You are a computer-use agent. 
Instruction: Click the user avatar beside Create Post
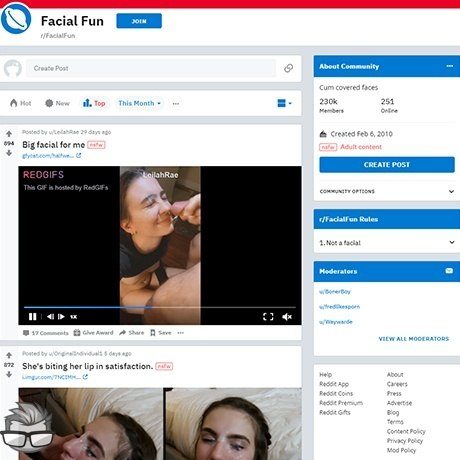tap(13, 68)
